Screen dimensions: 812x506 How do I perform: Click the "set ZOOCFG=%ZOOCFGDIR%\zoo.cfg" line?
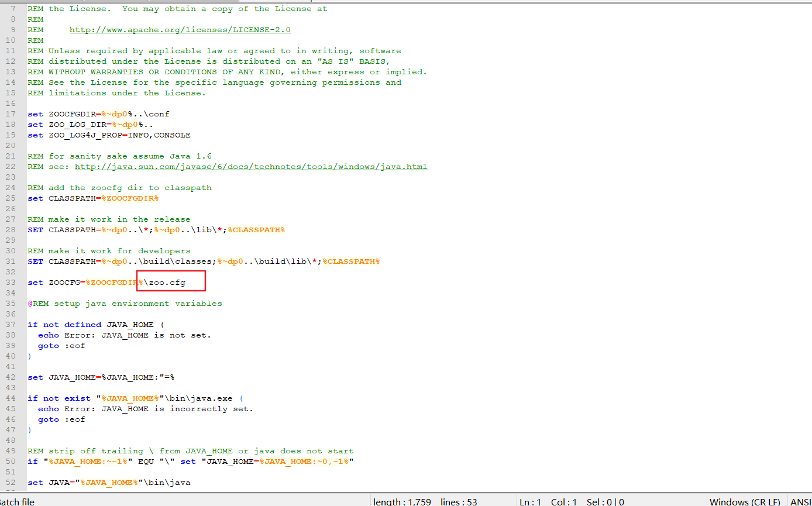pos(106,283)
